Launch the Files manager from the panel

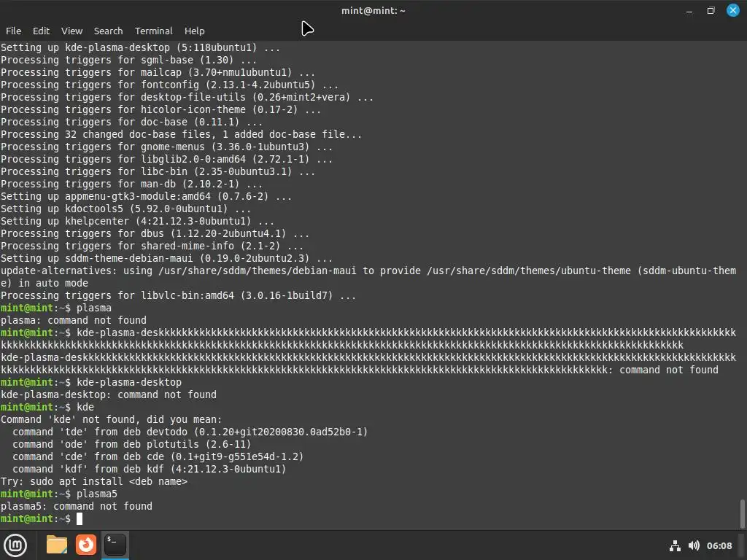(57, 545)
